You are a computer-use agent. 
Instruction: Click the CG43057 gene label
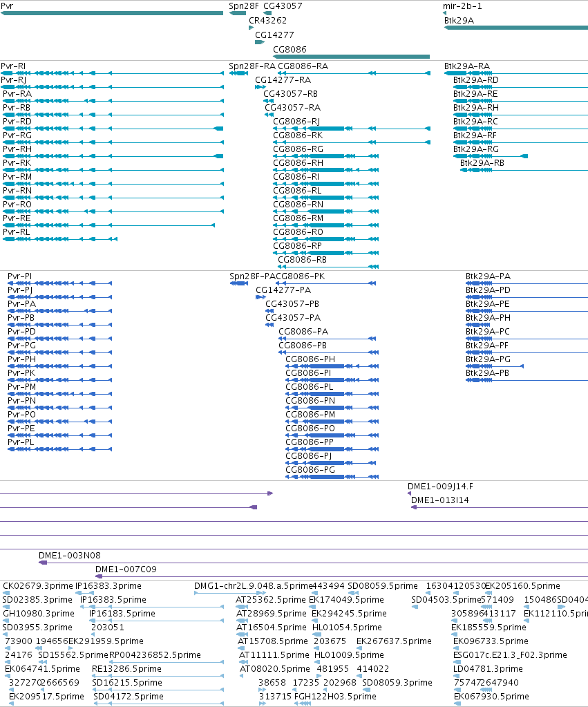point(283,6)
